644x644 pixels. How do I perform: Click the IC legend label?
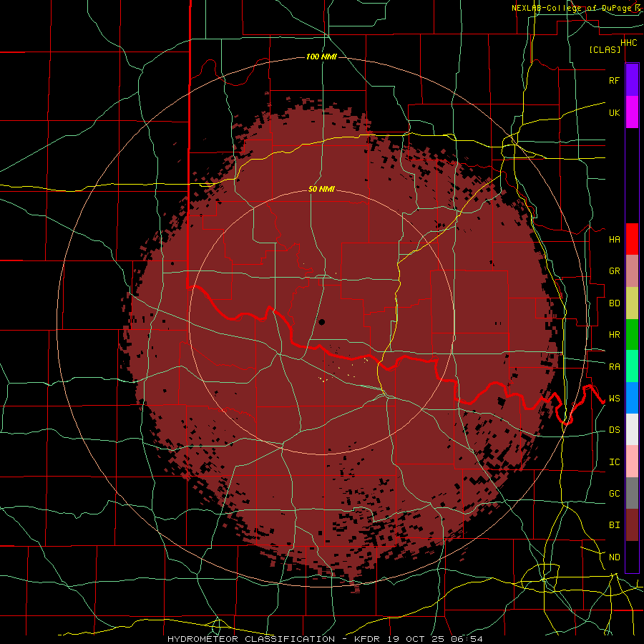click(x=614, y=462)
